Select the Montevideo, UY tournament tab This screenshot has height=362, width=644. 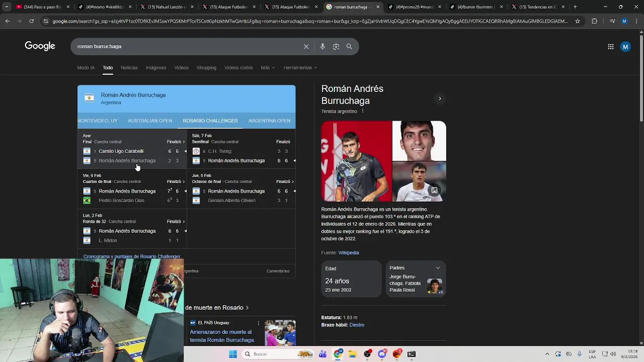coord(98,121)
